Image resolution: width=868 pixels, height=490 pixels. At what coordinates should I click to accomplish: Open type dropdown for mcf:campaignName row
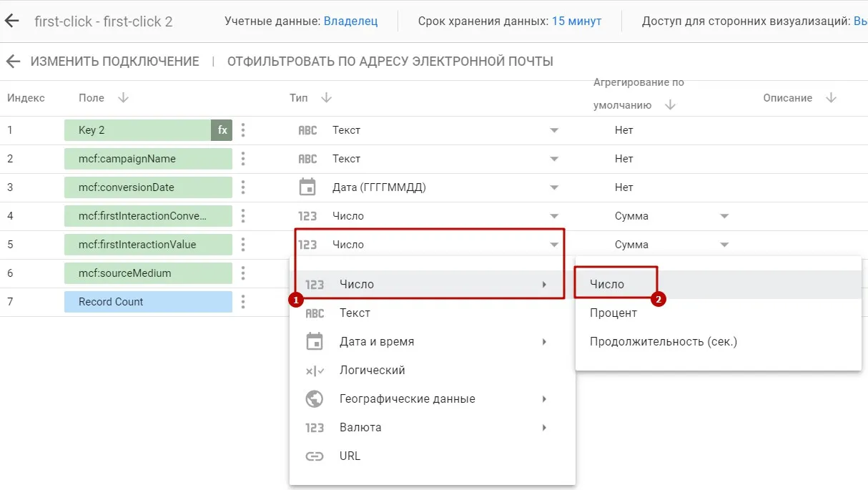[x=554, y=159]
